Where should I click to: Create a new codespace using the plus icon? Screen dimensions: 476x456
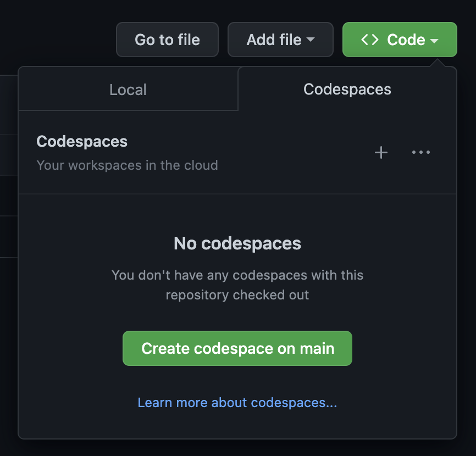click(381, 153)
